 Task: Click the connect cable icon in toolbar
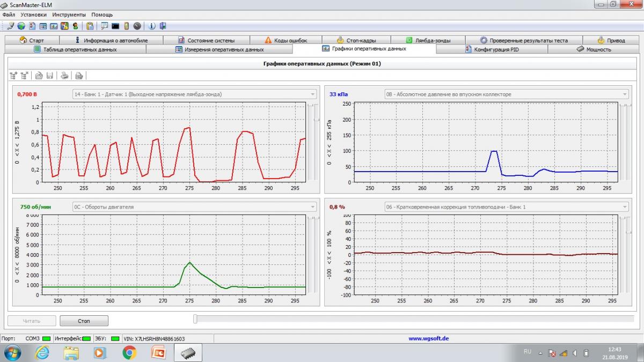pyautogui.click(x=11, y=26)
